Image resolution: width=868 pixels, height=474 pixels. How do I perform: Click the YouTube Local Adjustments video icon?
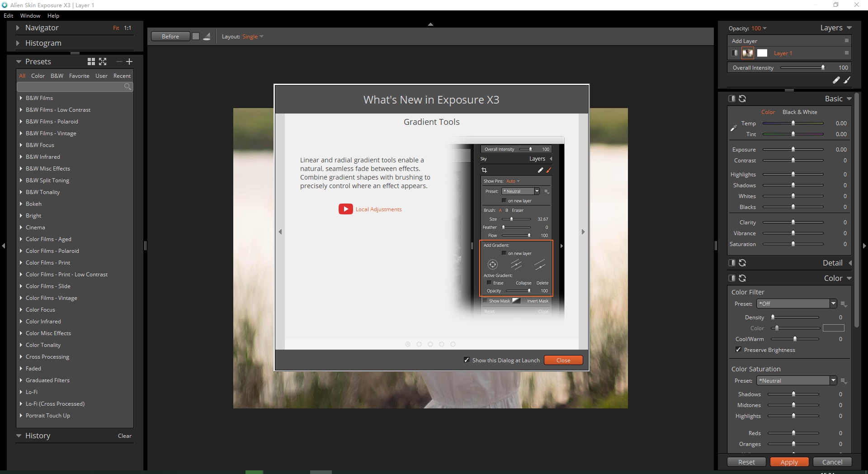[345, 209]
